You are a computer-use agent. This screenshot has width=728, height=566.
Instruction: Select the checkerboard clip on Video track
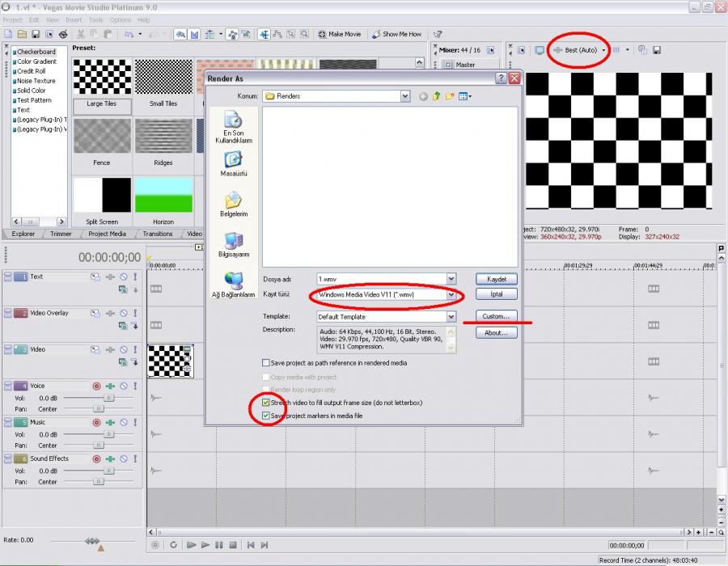pos(171,361)
